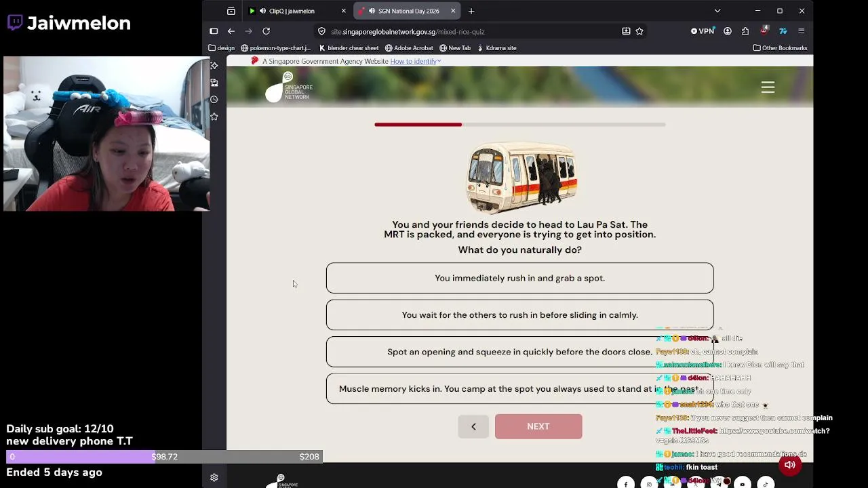Bookmark this page with the star icon
This screenshot has height=488, width=868.
(639, 31)
